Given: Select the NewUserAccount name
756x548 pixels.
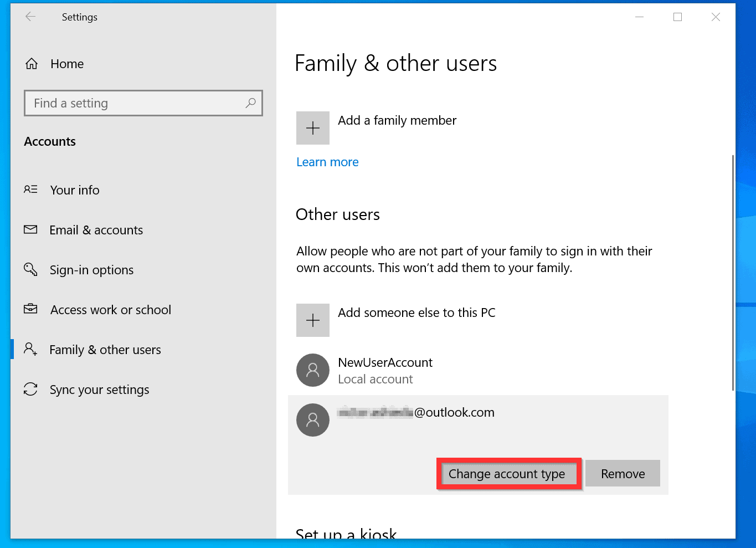Looking at the screenshot, I should coord(385,362).
